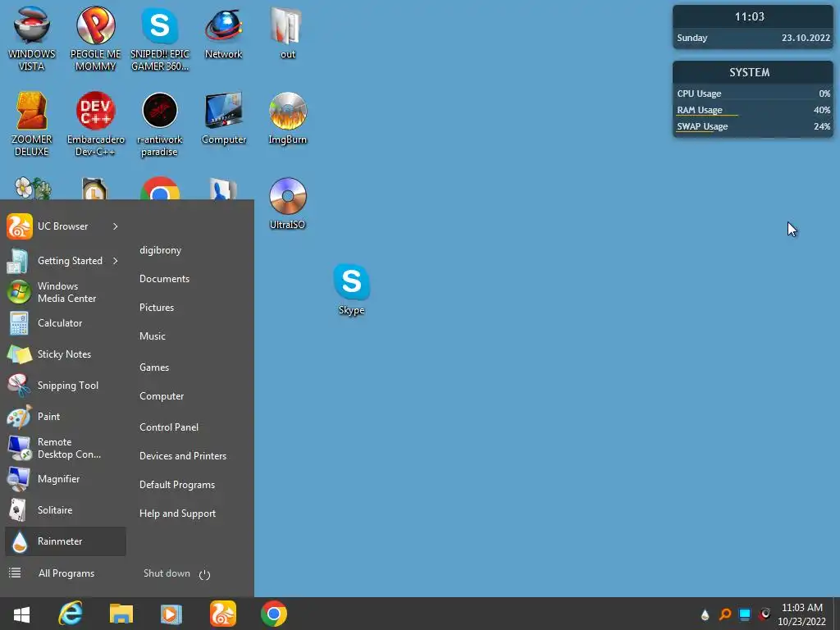Select the standalone Skype desktop icon

(351, 289)
